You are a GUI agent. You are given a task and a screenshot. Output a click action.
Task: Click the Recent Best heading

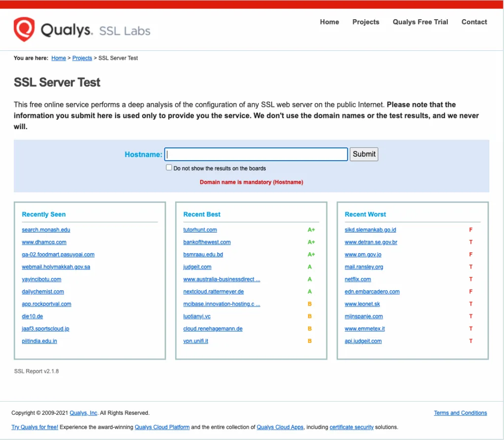pos(202,214)
